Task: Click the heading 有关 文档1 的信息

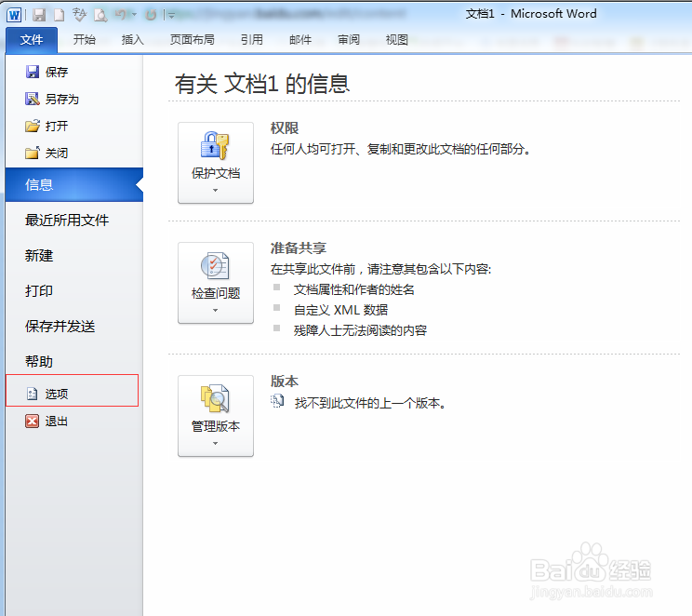Action: point(262,84)
